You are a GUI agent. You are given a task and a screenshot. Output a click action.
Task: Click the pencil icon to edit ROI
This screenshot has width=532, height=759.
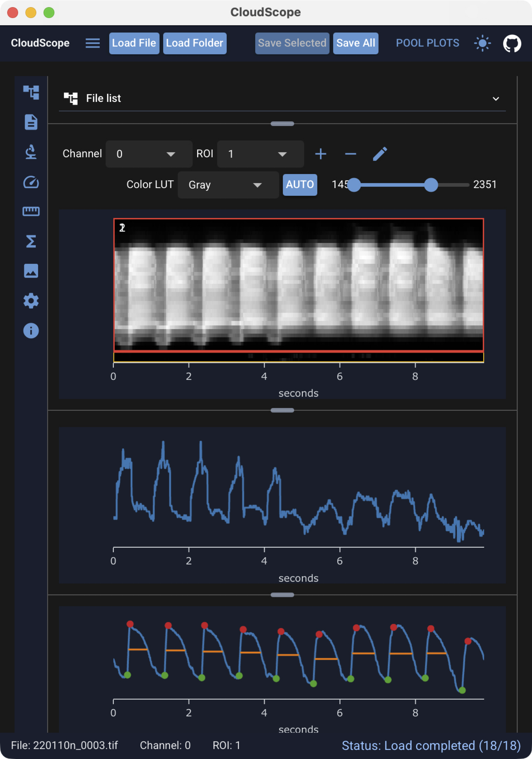[x=380, y=154]
